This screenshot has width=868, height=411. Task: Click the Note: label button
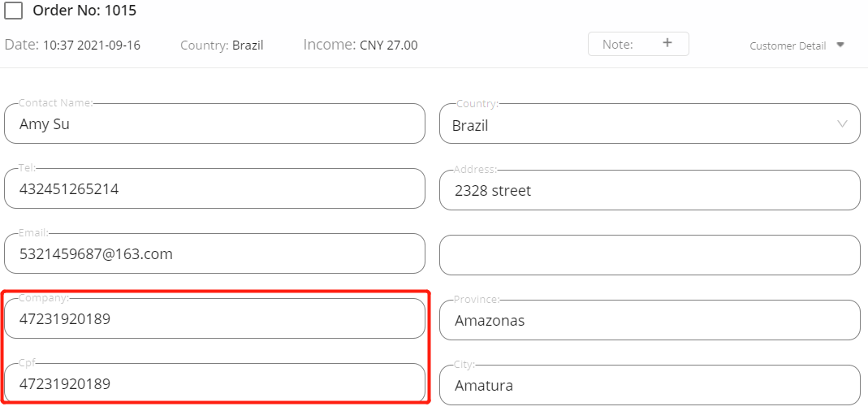click(617, 45)
